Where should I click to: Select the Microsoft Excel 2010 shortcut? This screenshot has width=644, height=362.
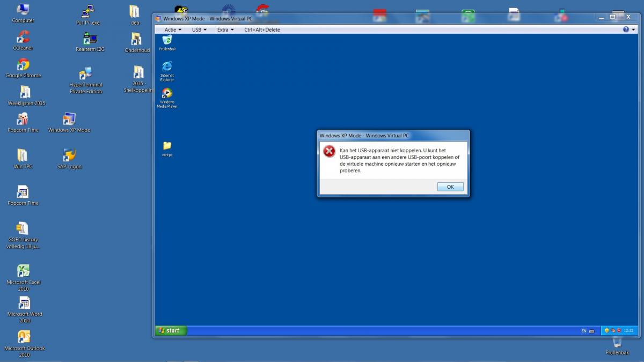pos(23,278)
